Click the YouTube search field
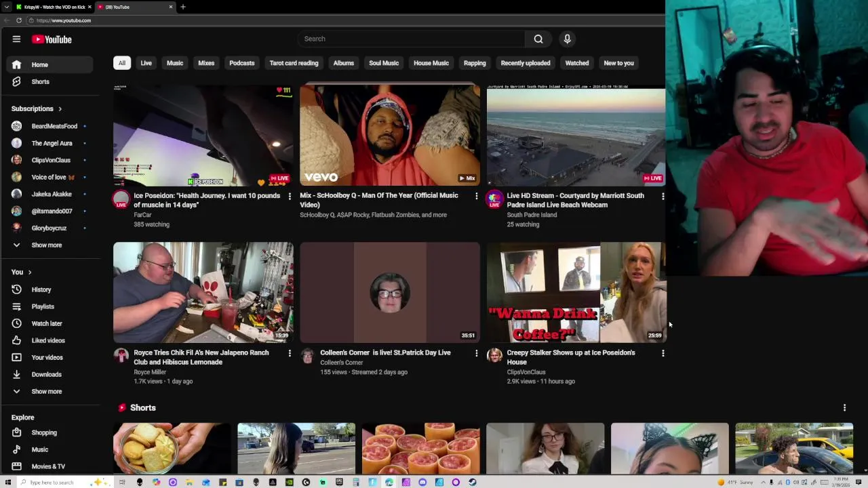 click(411, 39)
